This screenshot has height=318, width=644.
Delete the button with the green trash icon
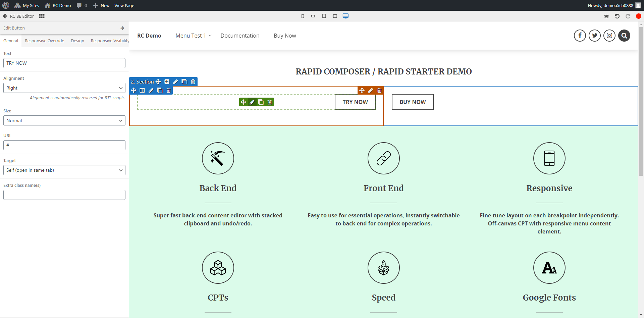(x=270, y=102)
